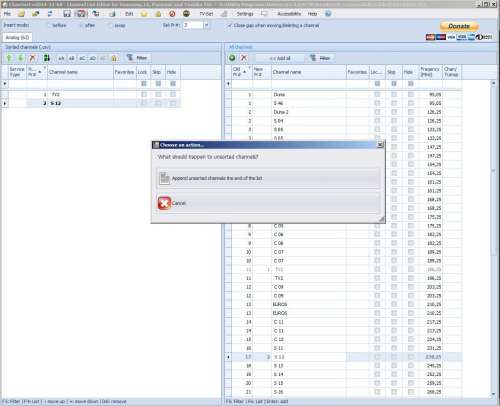Click the Filter button in All channels toolbar
The image size is (500, 406).
coord(321,58)
